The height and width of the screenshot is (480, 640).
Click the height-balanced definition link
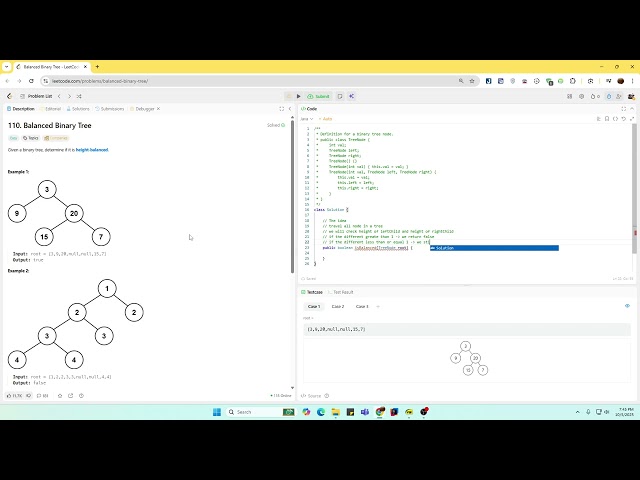tap(92, 150)
